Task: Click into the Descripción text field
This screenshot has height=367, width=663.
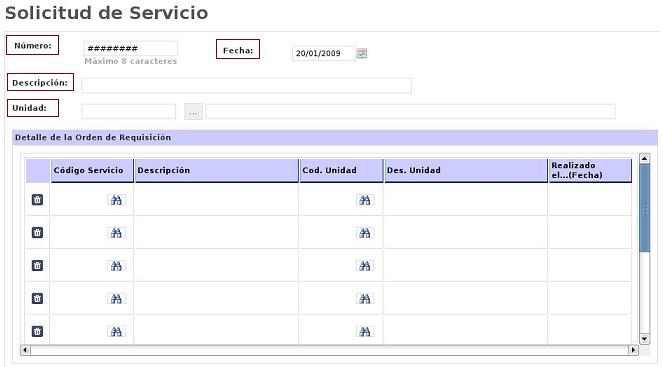Action: [x=247, y=85]
